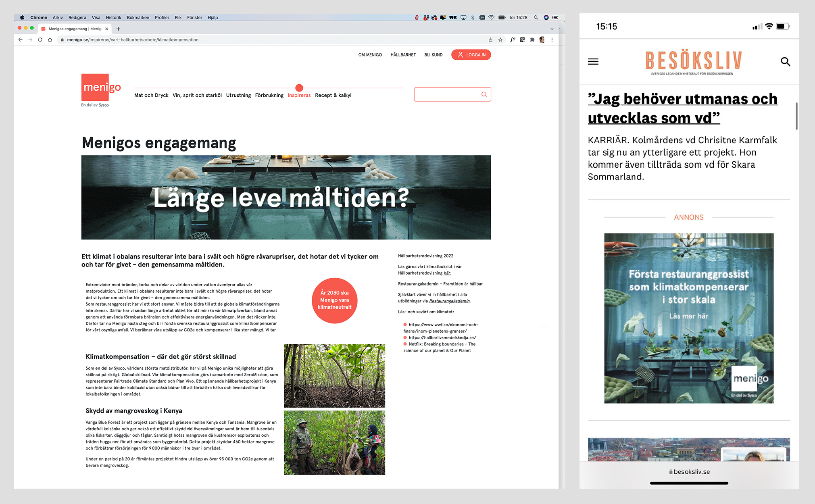Open the Bokmärken menu
Screen dimensions: 815x504
(x=138, y=17)
